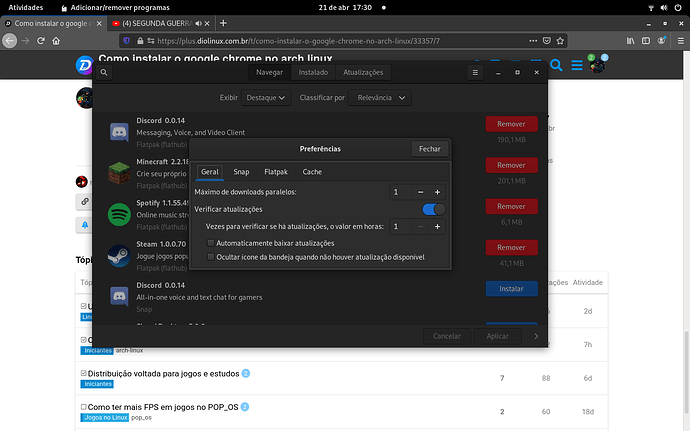Image resolution: width=690 pixels, height=431 pixels.
Task: Switch to the SEGUNDA GUERRA browser tab
Action: point(157,23)
